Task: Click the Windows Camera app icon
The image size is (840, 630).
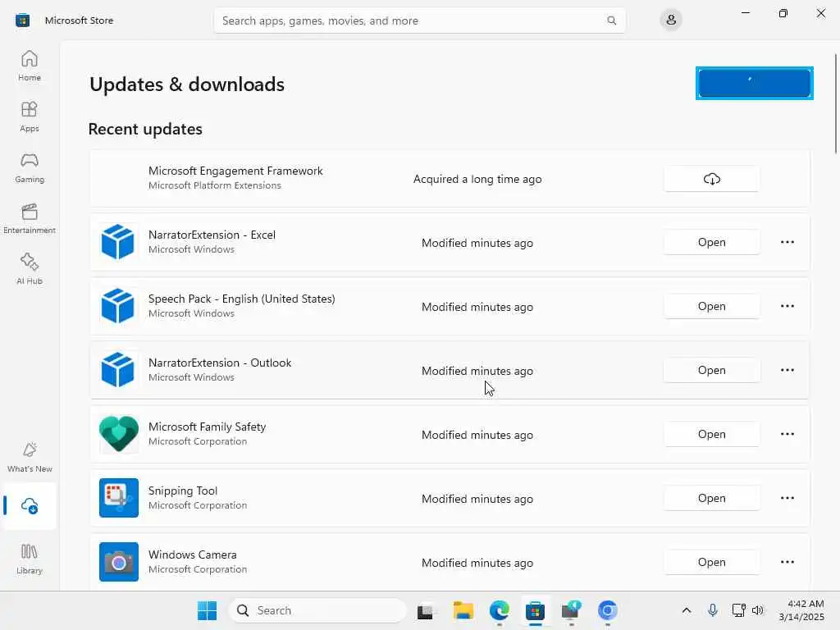Action: click(x=118, y=562)
